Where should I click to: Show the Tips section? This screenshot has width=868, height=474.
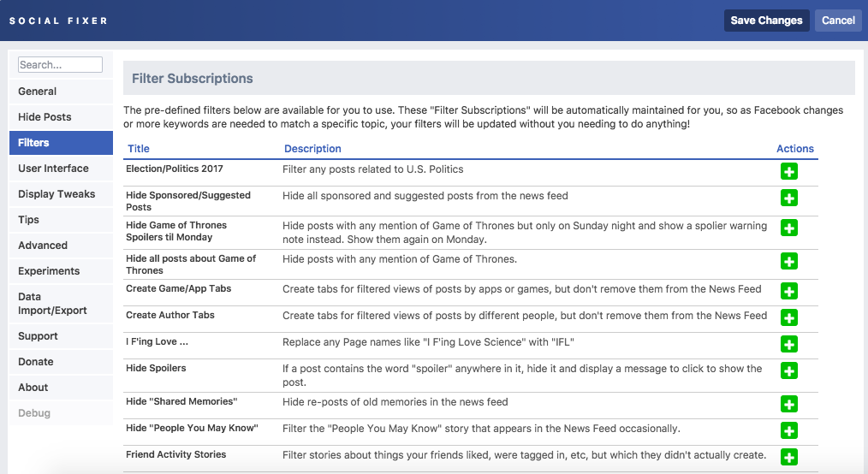(61, 220)
